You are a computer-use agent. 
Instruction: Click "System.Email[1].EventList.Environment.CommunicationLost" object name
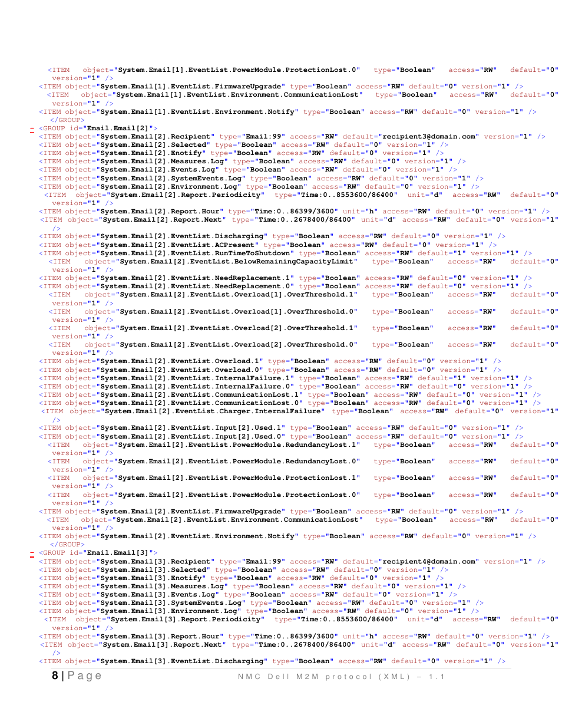click(237, 95)
